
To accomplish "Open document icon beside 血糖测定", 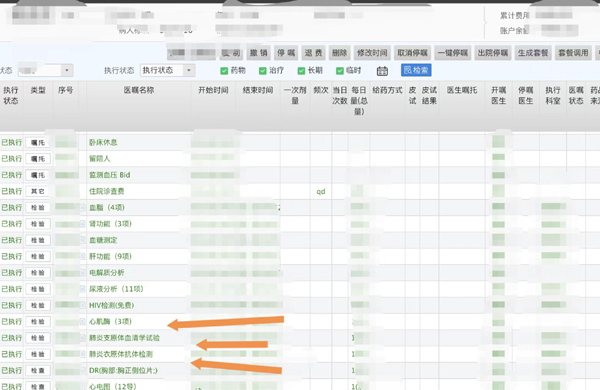I will [83, 240].
